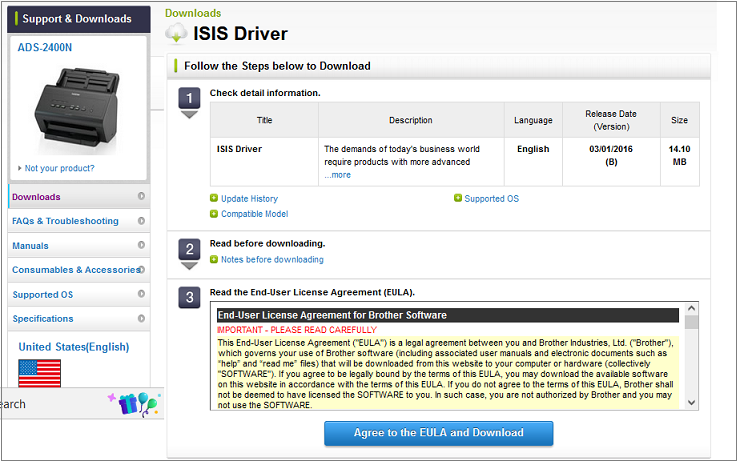The height and width of the screenshot is (461, 741).
Task: Click the circle arrow icon on Downloads row
Action: point(141,196)
